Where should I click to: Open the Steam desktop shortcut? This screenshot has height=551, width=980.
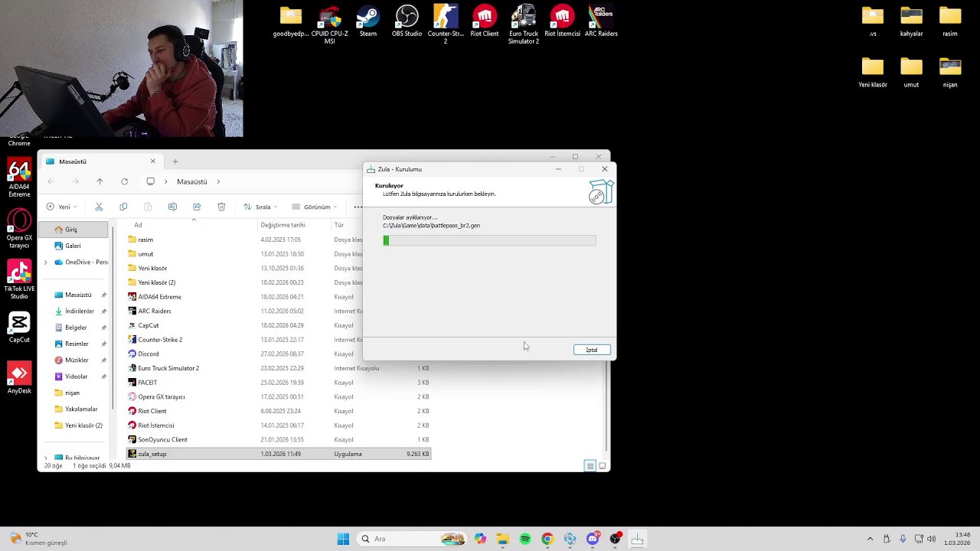point(367,21)
